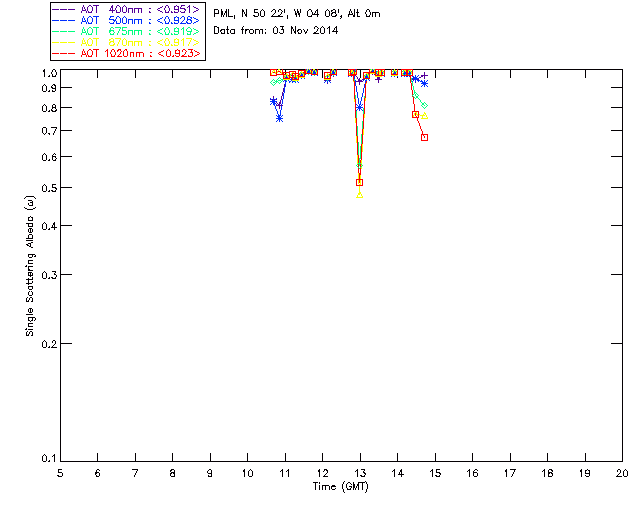Click the green diamond marker near 0.57 at 13 GMT
This screenshot has height=512, width=640.
(360, 165)
